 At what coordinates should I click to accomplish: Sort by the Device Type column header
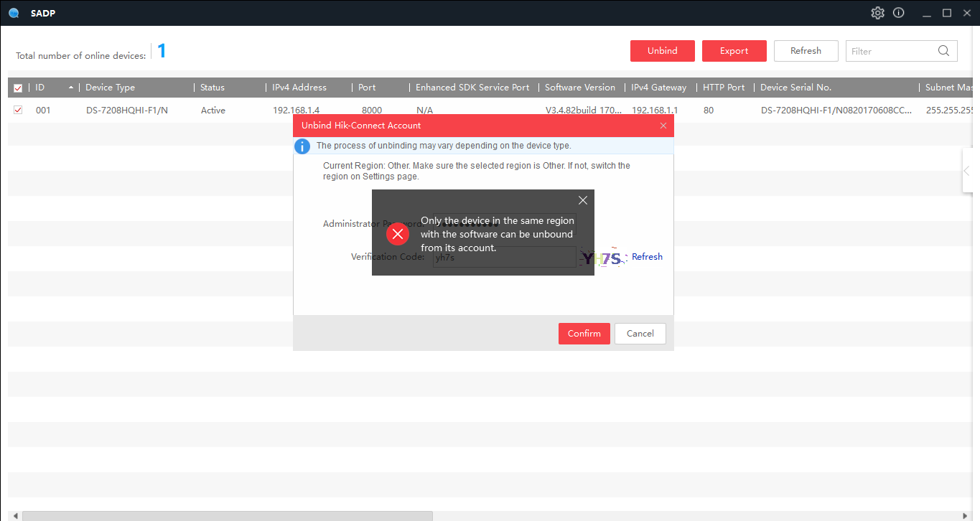coord(110,88)
